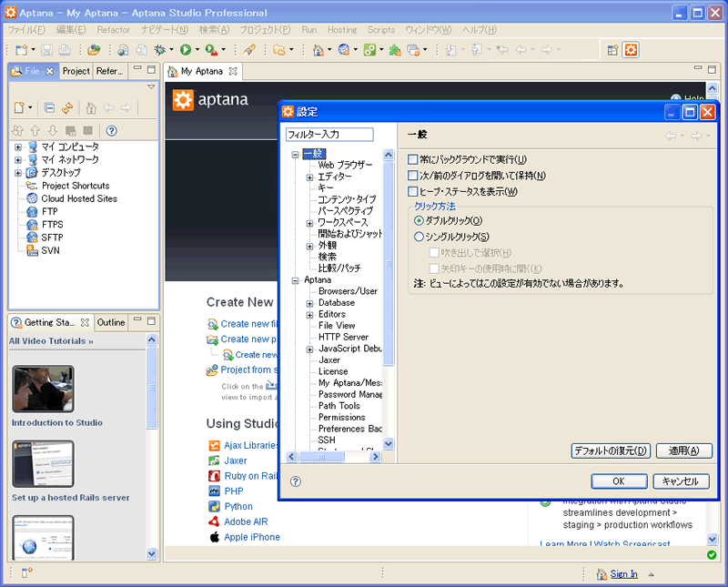Click the Save disk icon in main toolbar
728x587 pixels.
(x=47, y=50)
